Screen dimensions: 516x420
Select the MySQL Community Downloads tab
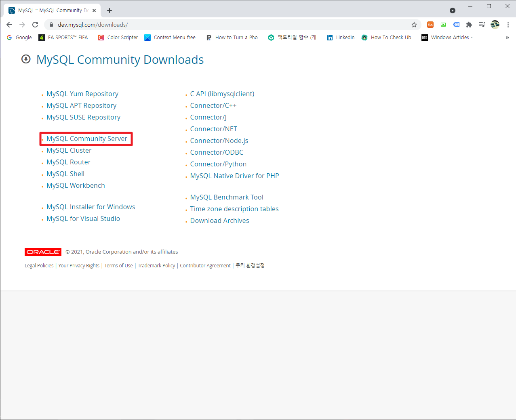point(53,10)
